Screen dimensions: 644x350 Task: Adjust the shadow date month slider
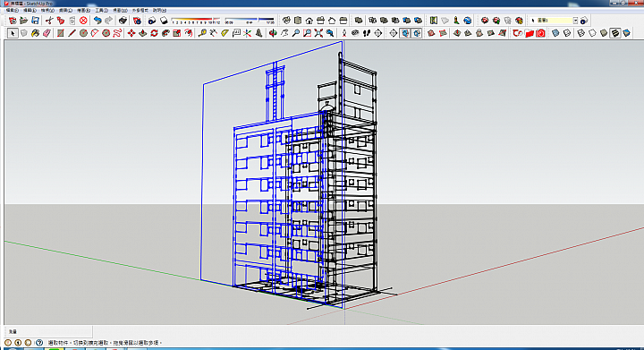point(196,20)
